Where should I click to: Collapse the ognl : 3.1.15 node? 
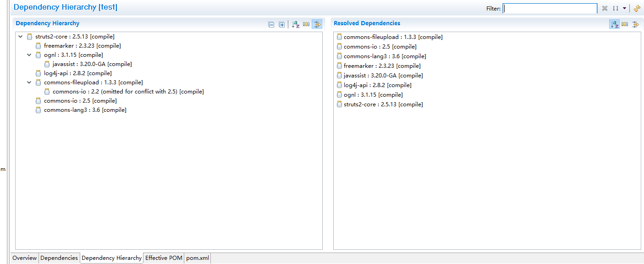pos(29,55)
